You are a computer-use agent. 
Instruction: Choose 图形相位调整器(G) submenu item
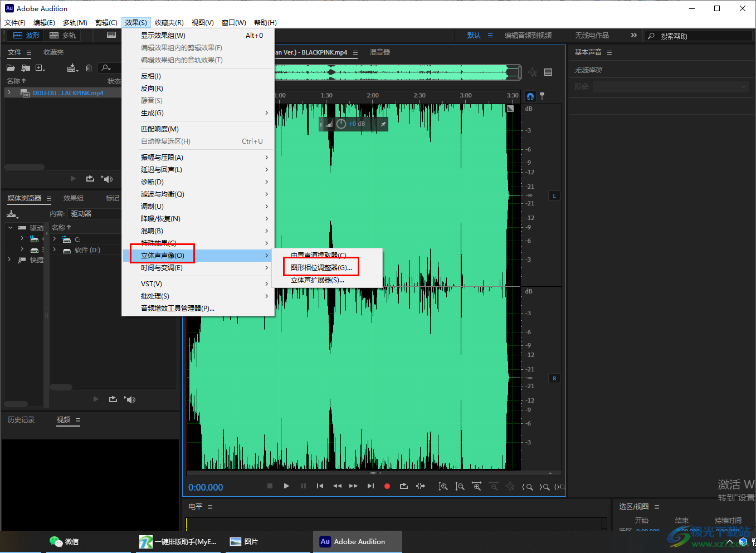(x=327, y=268)
